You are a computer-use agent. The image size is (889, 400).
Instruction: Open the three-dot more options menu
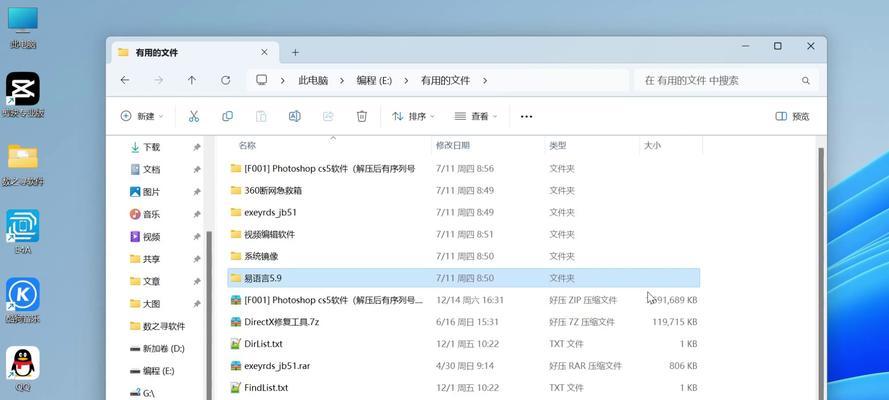[x=526, y=116]
